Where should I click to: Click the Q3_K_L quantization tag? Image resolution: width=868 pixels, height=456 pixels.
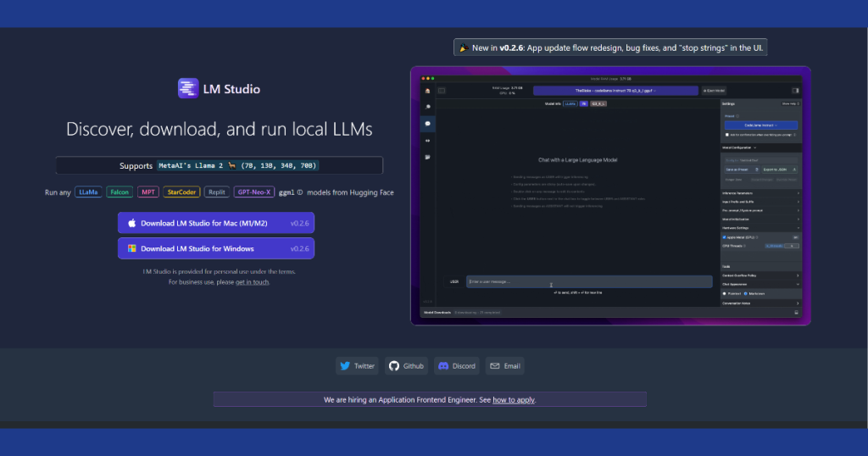pyautogui.click(x=598, y=103)
